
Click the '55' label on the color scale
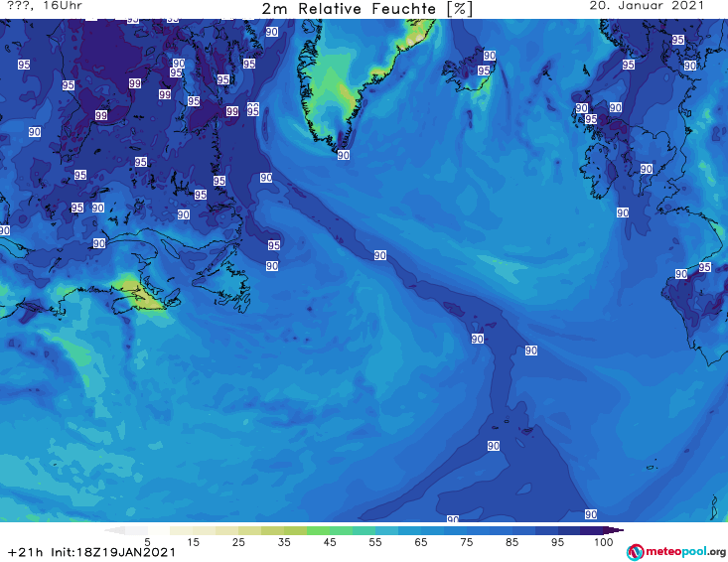375,542
